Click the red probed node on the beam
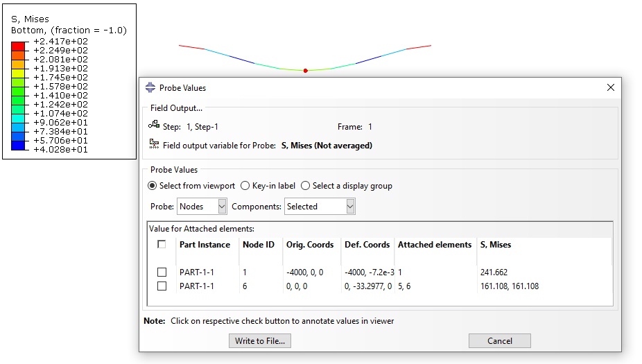The width and height of the screenshot is (642, 364). point(306,71)
